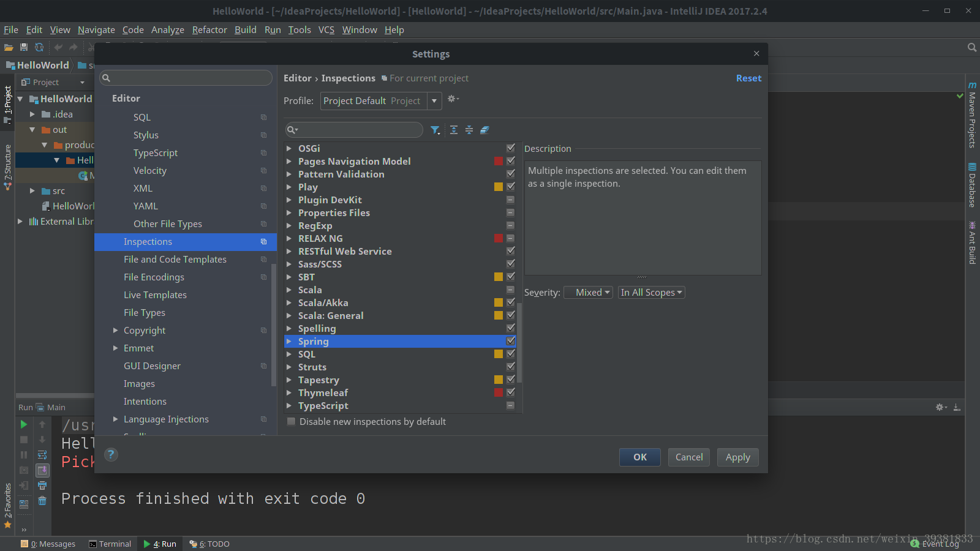This screenshot has height=551, width=980.
Task: Open the File menu
Action: click(11, 29)
